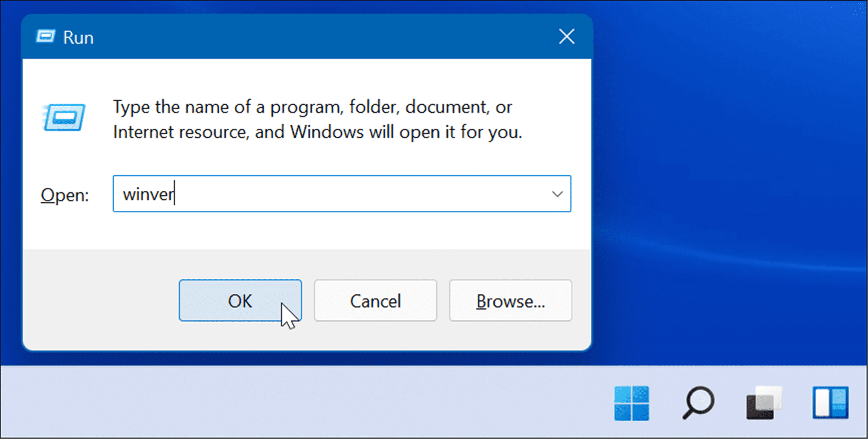Select the magnifying glass search icon

tap(698, 403)
